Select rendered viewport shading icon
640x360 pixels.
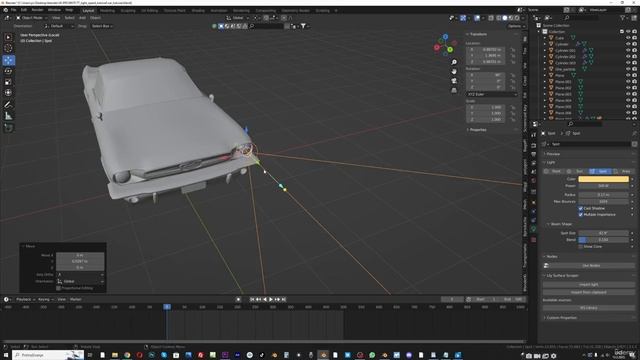click(517, 18)
